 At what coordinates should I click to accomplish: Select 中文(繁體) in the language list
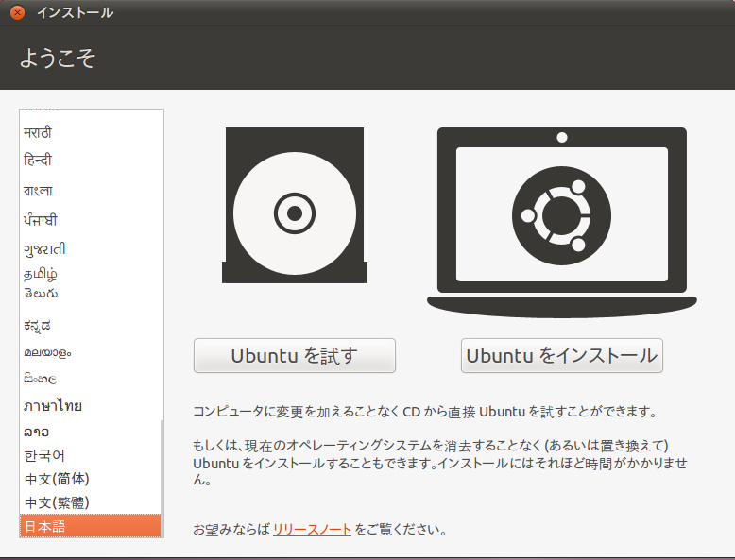90,502
